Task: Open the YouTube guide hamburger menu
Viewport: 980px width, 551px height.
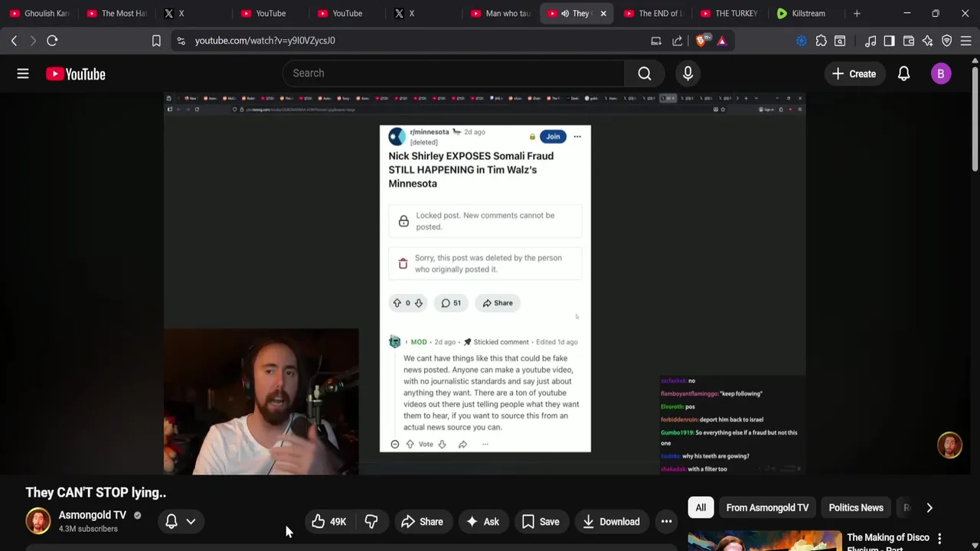Action: pyautogui.click(x=23, y=73)
